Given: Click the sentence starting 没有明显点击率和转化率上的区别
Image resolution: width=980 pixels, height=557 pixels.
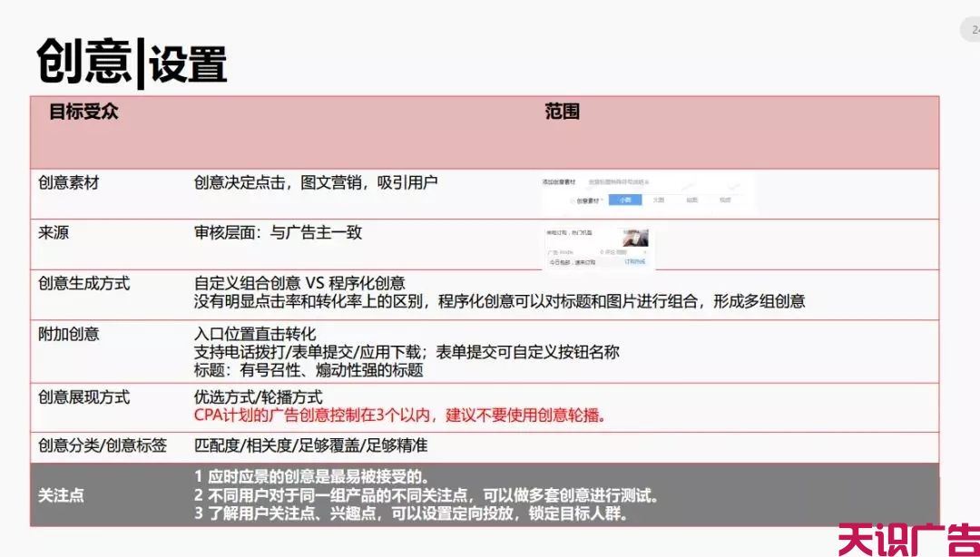Looking at the screenshot, I should (499, 302).
